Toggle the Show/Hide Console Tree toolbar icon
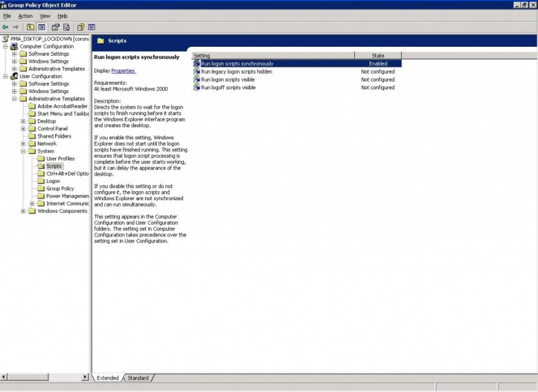 coord(42,27)
